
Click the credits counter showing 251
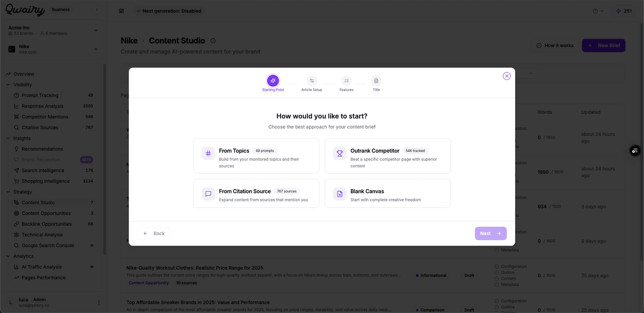pos(624,11)
